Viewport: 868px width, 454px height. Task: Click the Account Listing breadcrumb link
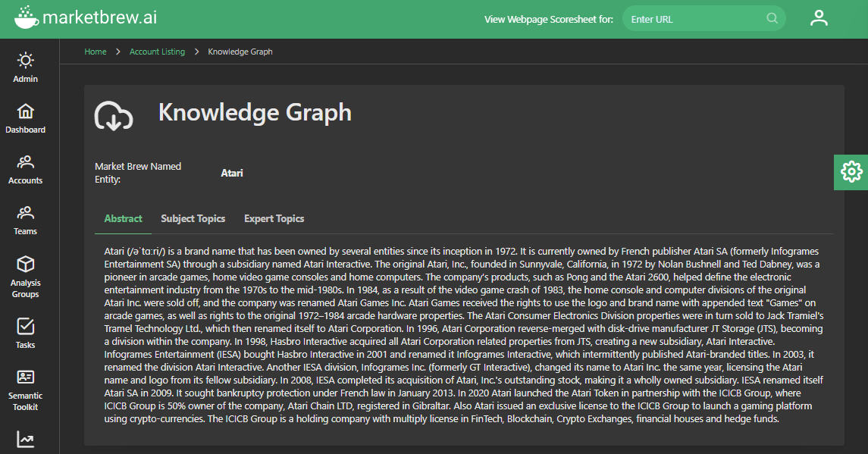157,52
